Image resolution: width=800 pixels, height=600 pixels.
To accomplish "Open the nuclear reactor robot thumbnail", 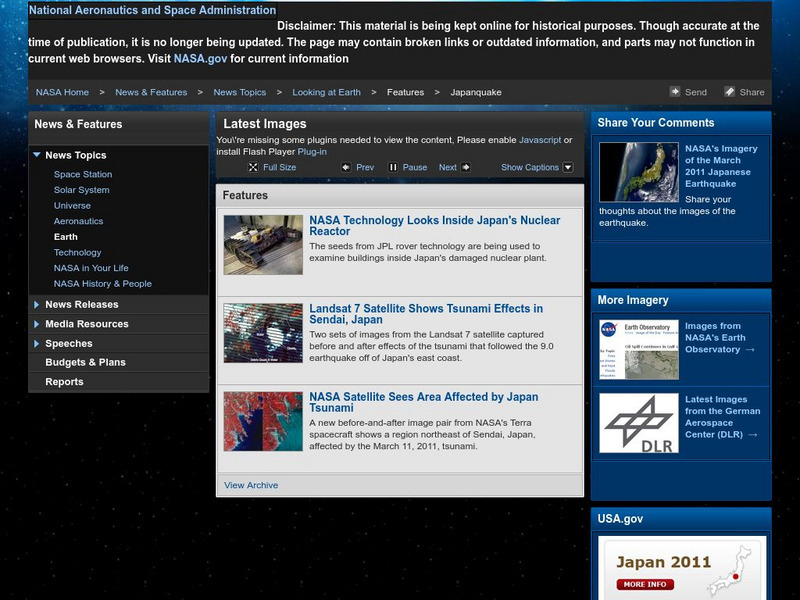I will coord(263,245).
